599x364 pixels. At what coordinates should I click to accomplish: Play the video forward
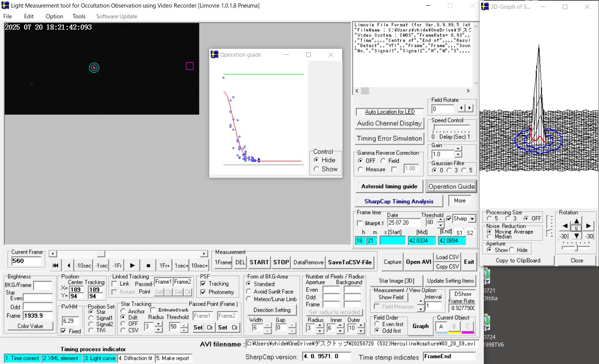[x=132, y=265]
